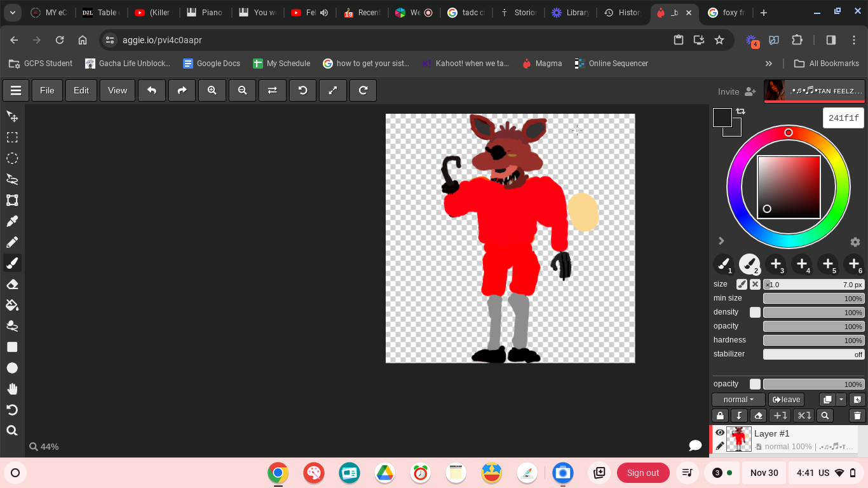Click the layer search magnifier button
This screenshot has height=488, width=868.
tap(825, 416)
